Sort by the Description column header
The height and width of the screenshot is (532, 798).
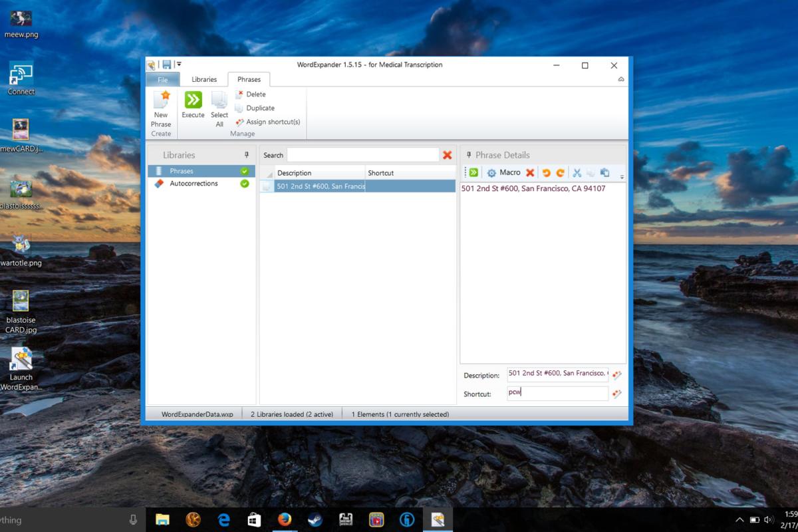[x=319, y=173]
